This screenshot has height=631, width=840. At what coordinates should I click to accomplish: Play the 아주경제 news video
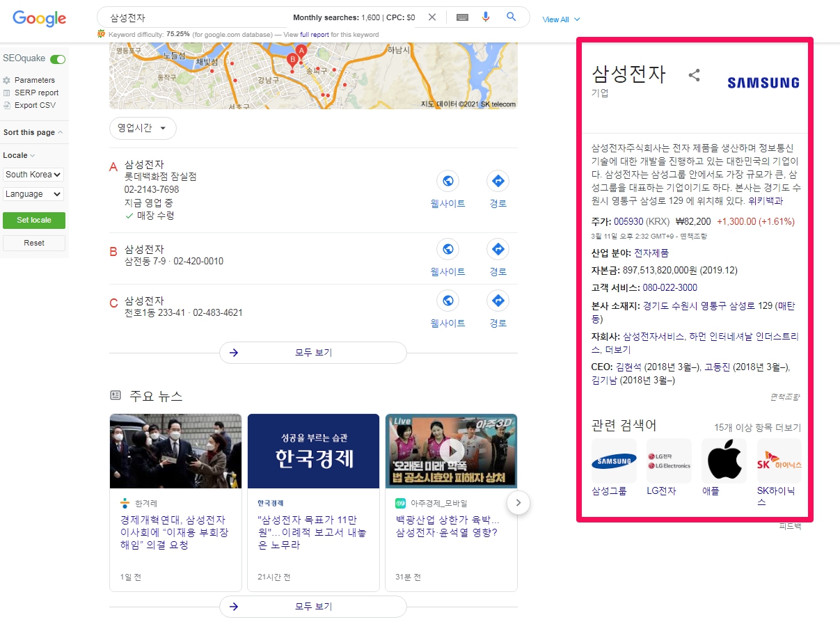[x=451, y=451]
